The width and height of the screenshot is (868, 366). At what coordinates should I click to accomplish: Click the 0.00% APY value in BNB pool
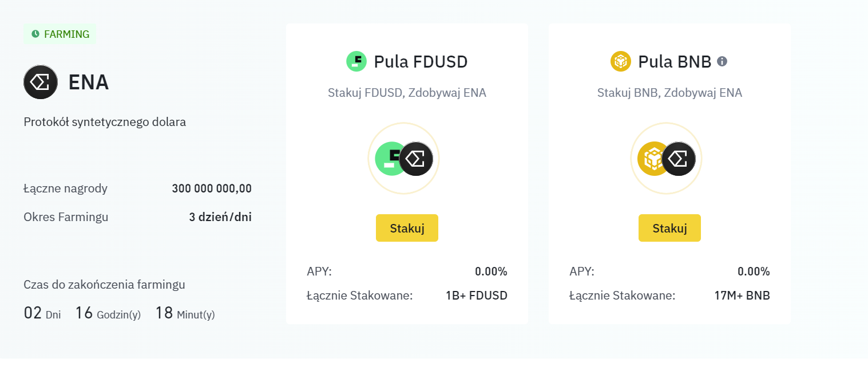coord(753,271)
